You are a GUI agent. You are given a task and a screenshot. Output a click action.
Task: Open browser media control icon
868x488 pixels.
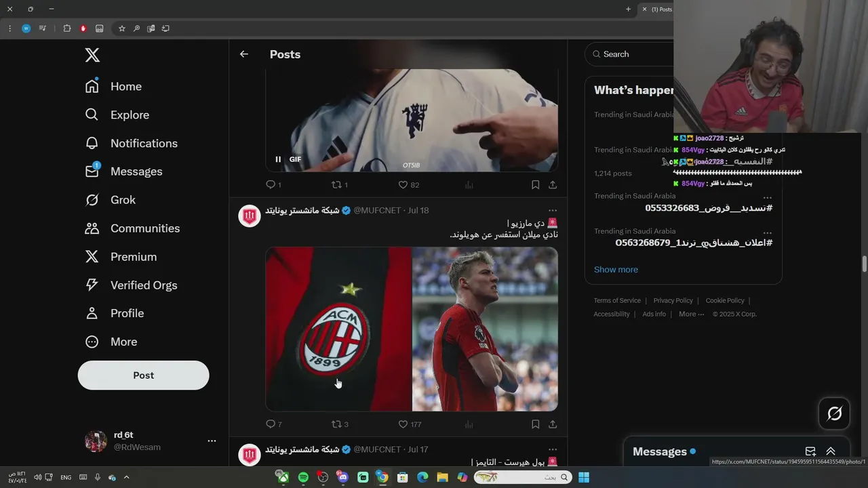42,28
